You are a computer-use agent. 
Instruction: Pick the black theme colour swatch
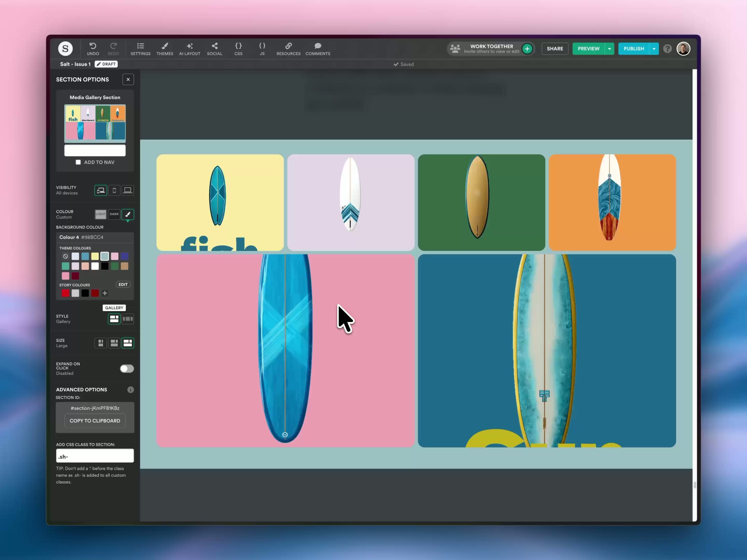coord(105,266)
